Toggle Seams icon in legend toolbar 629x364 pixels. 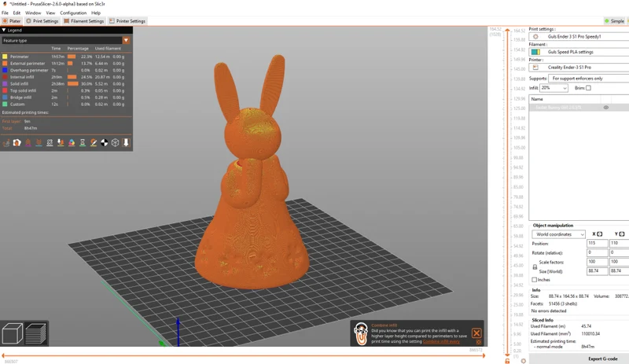[x=50, y=142]
